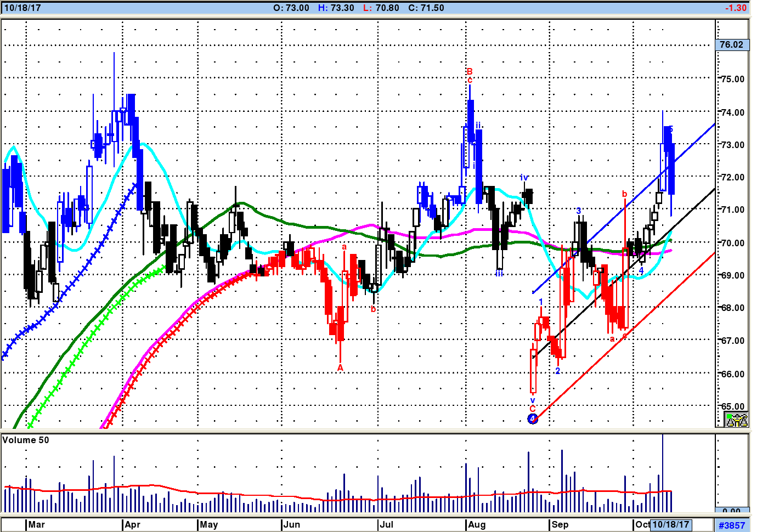The width and height of the screenshot is (768, 532).
Task: Click the red B wave label at August peak
Action: (x=470, y=71)
